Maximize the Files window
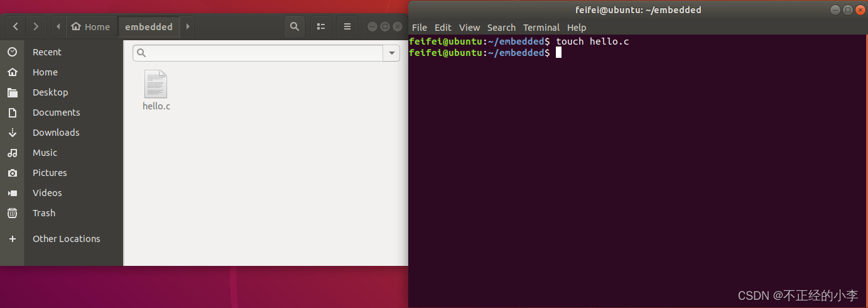The image size is (868, 308). tap(385, 26)
